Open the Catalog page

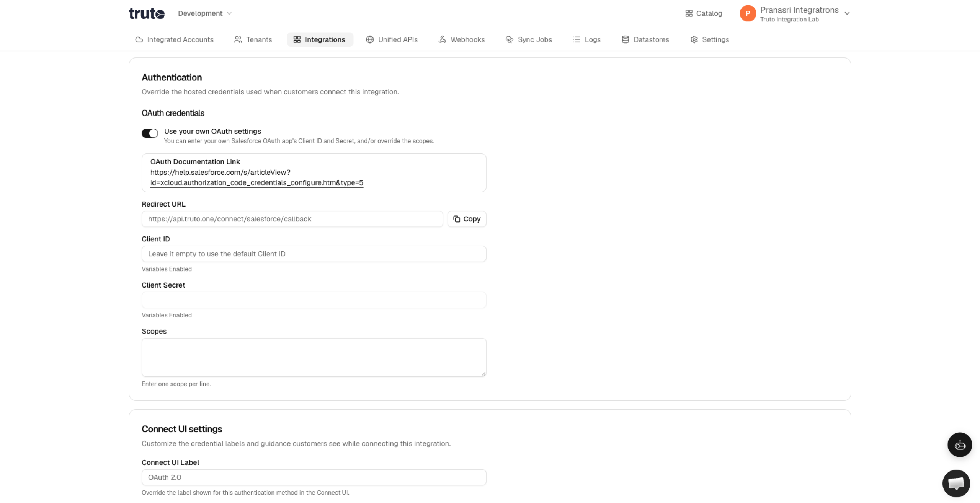click(x=704, y=13)
